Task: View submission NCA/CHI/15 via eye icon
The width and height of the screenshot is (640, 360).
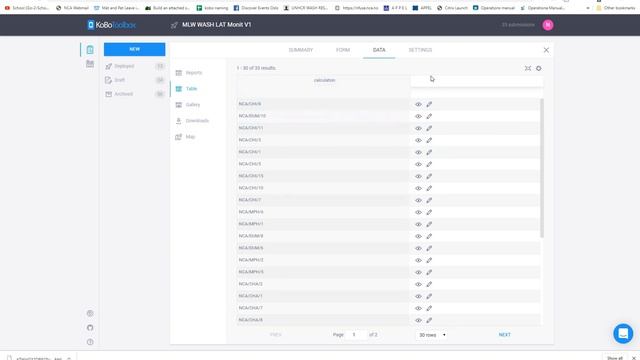Action: tap(418, 176)
